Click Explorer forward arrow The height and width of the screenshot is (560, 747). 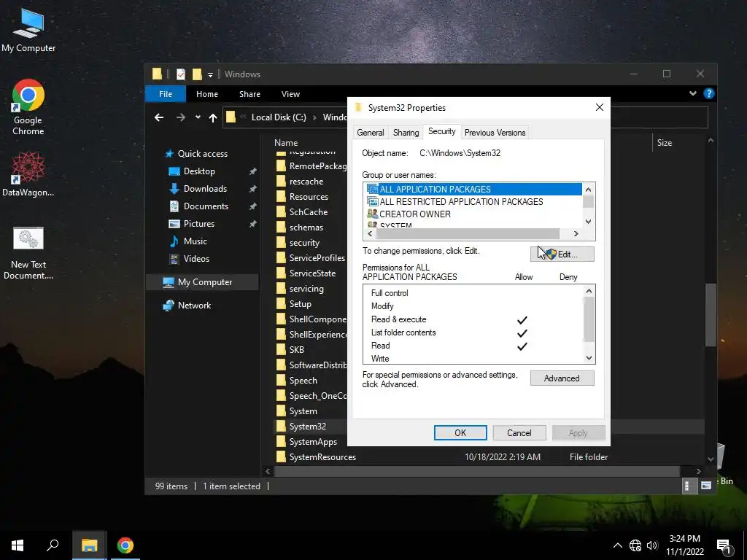pyautogui.click(x=181, y=117)
